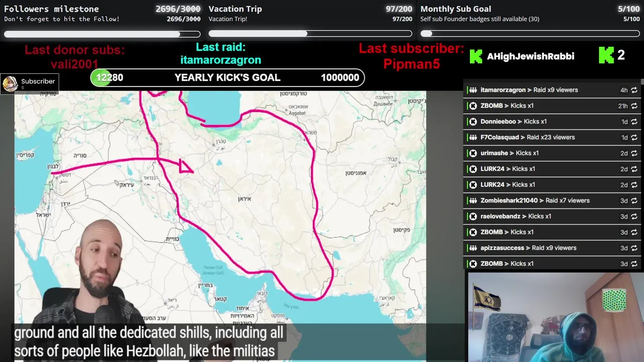Viewport: 644px width, 362px height.
Task: Click the Vacation Trip progress bar
Action: [x=310, y=34]
